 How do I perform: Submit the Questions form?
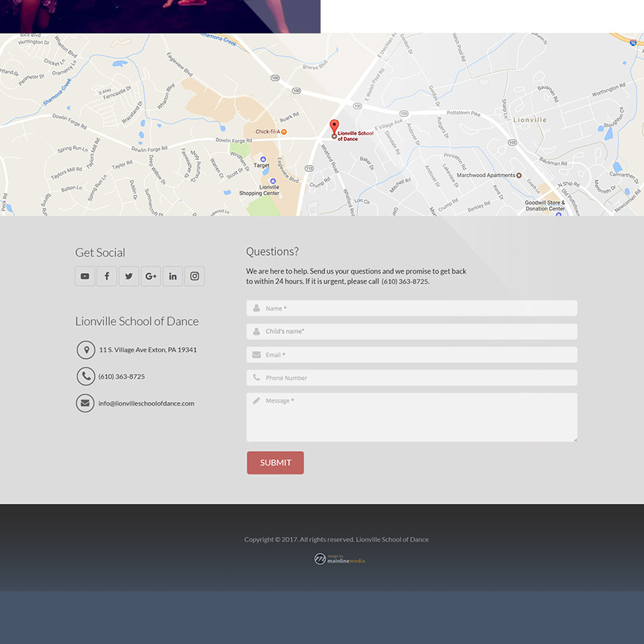click(x=275, y=463)
